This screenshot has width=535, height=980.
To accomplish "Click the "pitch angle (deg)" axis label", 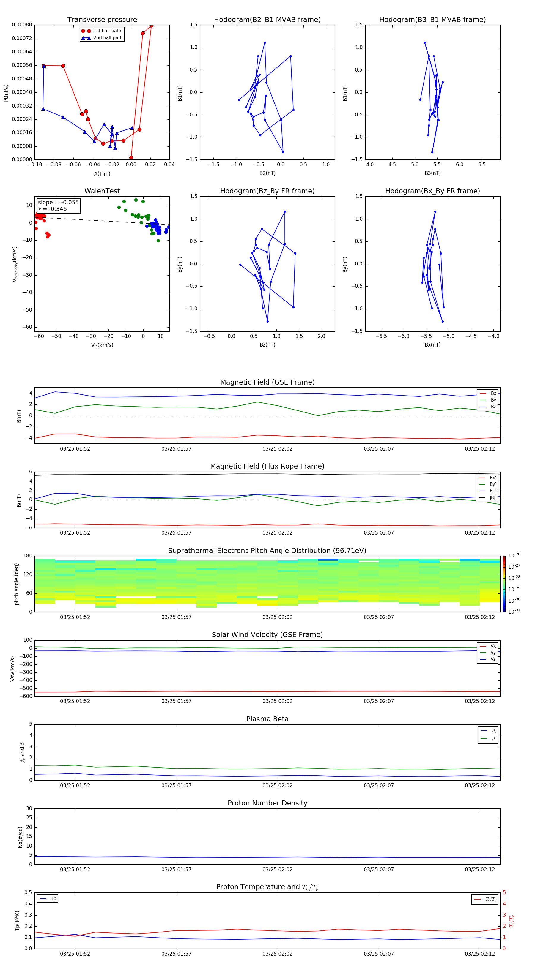I will (16, 584).
